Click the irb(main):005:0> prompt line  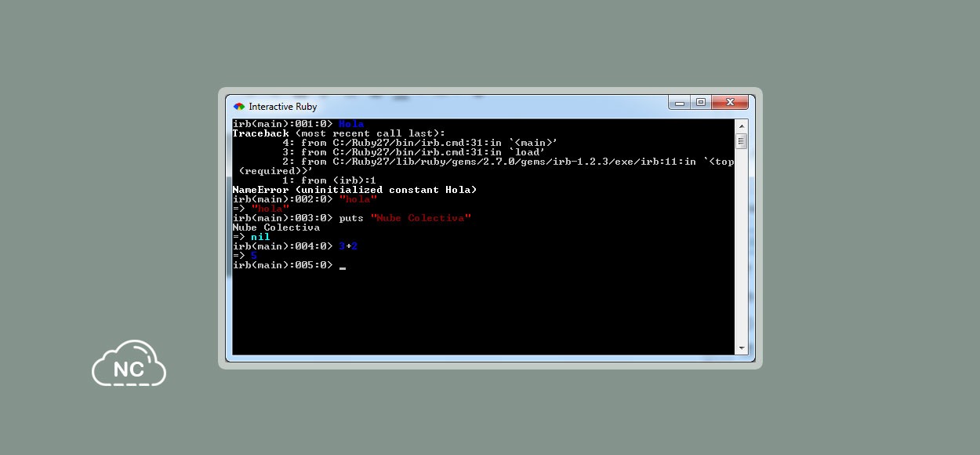tap(289, 265)
